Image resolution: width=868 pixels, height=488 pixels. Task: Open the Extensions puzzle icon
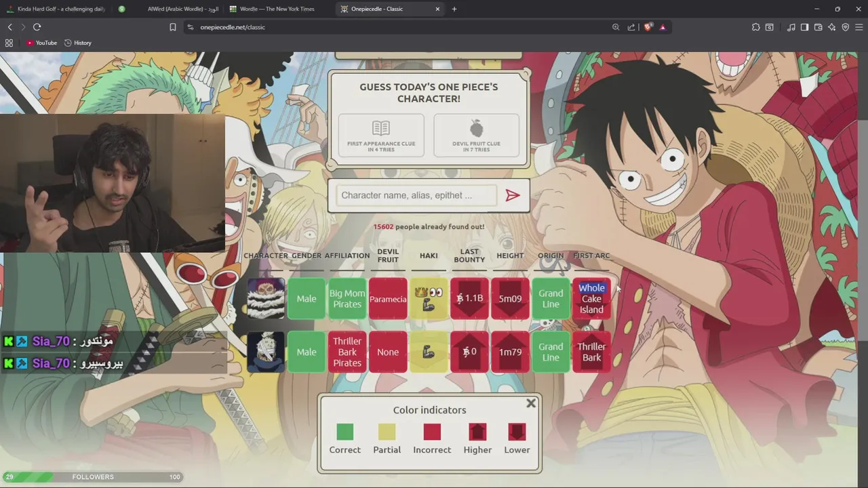[755, 27]
